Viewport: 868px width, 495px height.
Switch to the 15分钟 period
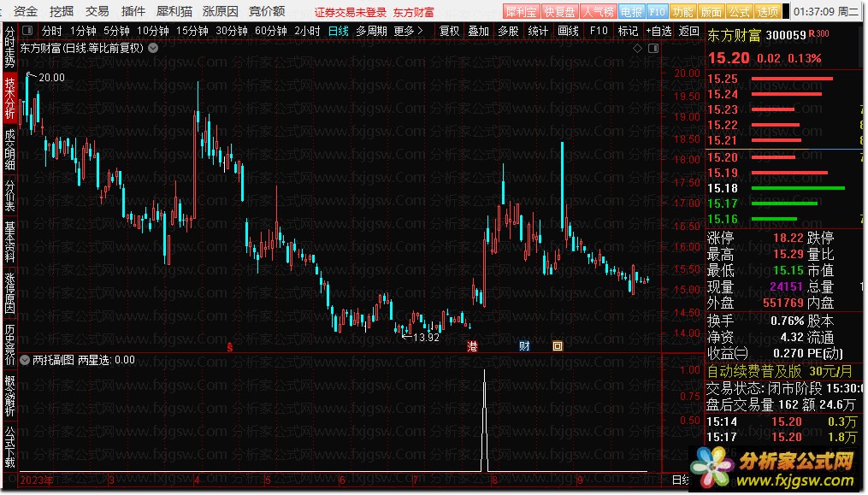coord(192,31)
